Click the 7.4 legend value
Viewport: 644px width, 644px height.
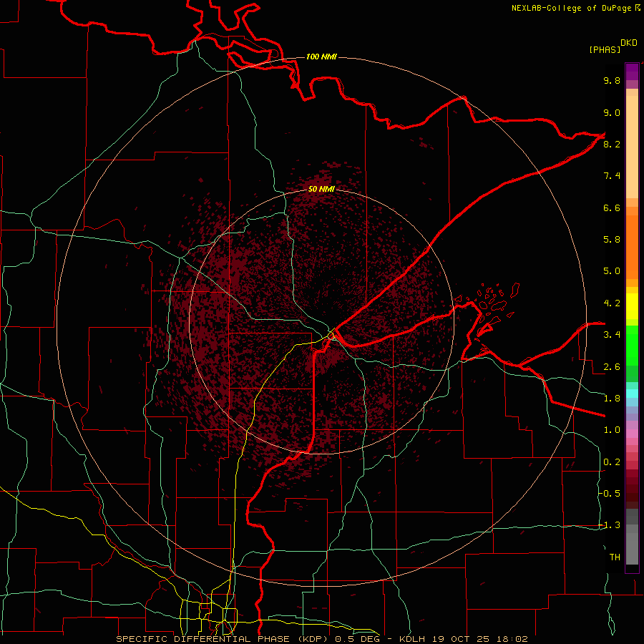(x=612, y=176)
